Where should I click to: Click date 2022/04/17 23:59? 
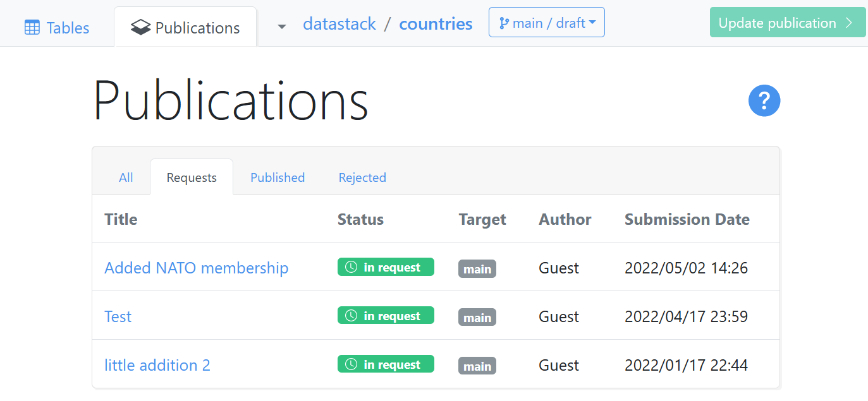(x=687, y=316)
